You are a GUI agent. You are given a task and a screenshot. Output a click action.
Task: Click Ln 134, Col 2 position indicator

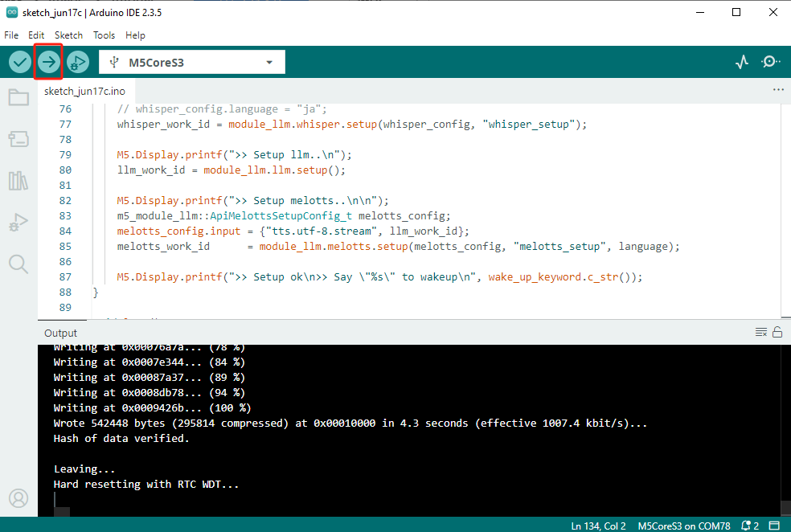(598, 526)
